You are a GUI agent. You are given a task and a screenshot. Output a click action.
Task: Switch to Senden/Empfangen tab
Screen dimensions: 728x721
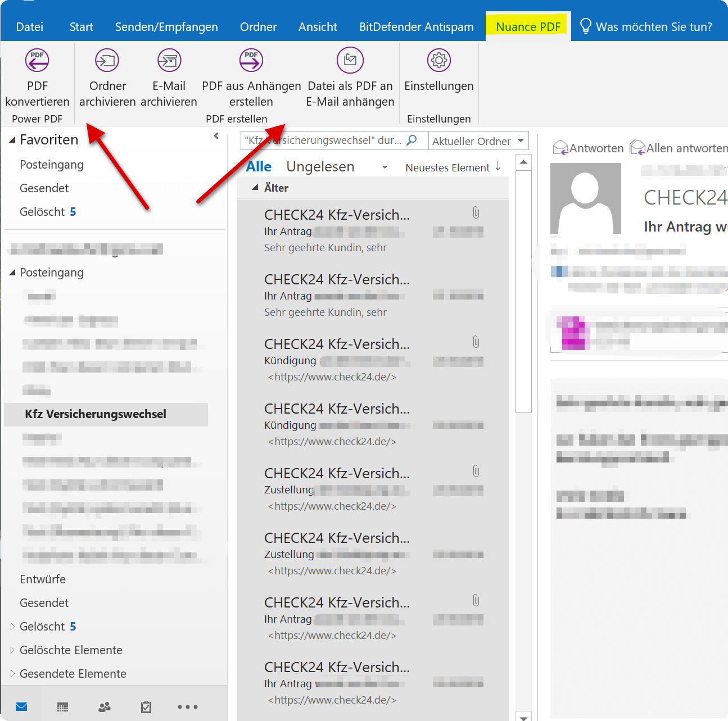[166, 26]
